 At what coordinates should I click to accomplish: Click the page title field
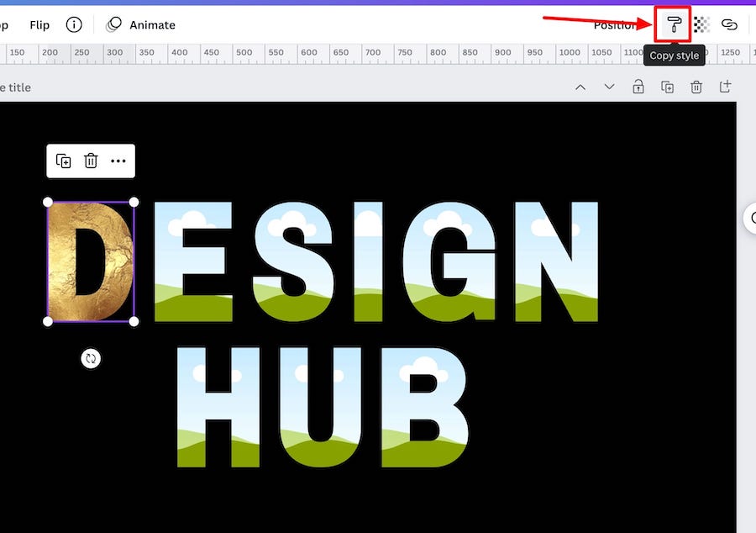(x=15, y=87)
